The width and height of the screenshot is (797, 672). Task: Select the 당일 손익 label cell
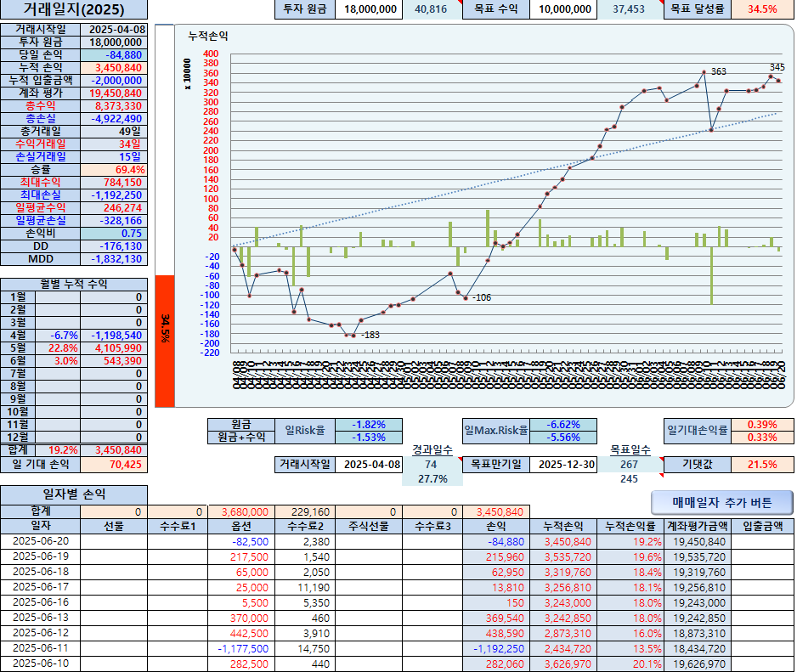tap(41, 55)
